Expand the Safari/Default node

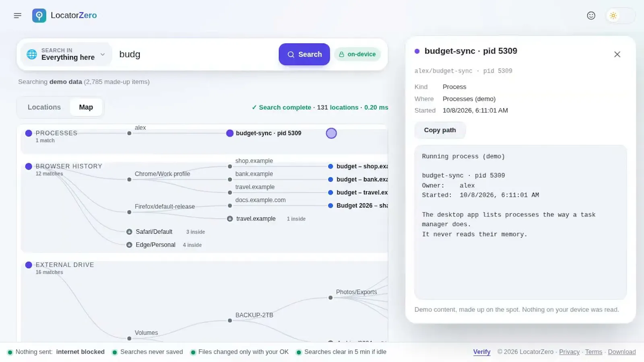(129, 232)
